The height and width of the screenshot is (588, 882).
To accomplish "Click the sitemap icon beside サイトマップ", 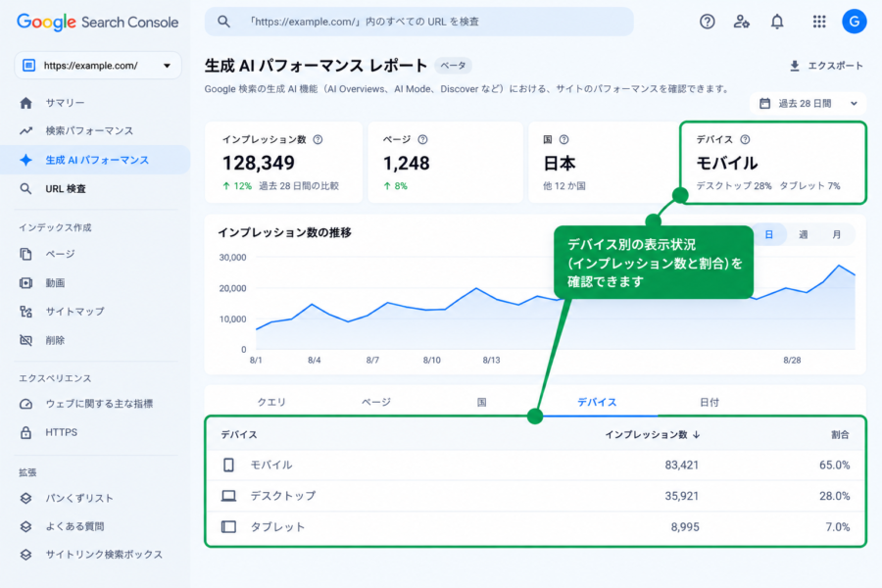I will (x=25, y=312).
